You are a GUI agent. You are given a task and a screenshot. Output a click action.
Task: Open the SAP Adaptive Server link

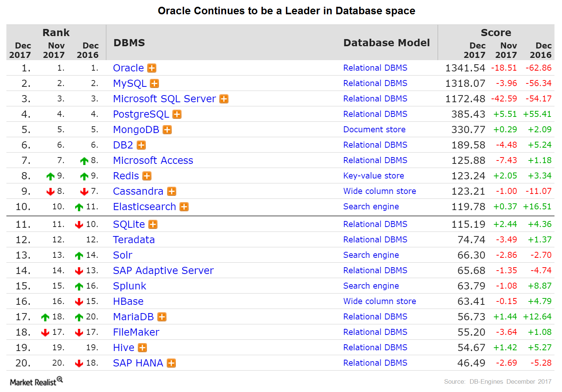coord(163,271)
